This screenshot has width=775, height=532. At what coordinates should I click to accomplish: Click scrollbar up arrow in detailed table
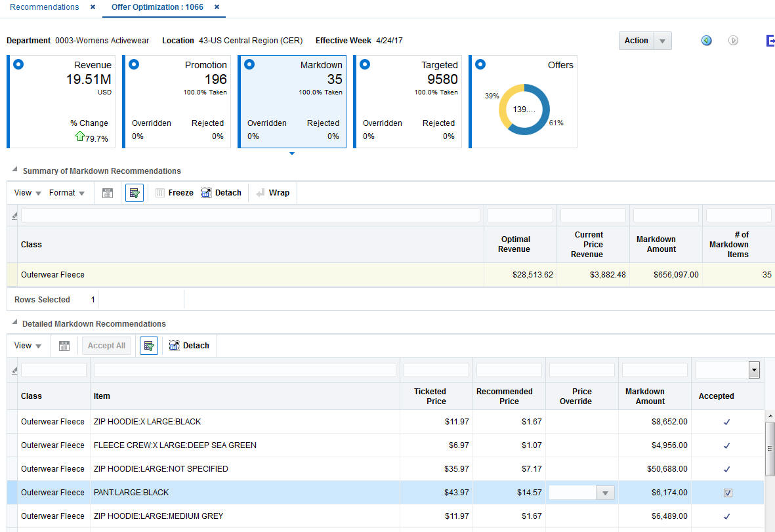tap(770, 416)
